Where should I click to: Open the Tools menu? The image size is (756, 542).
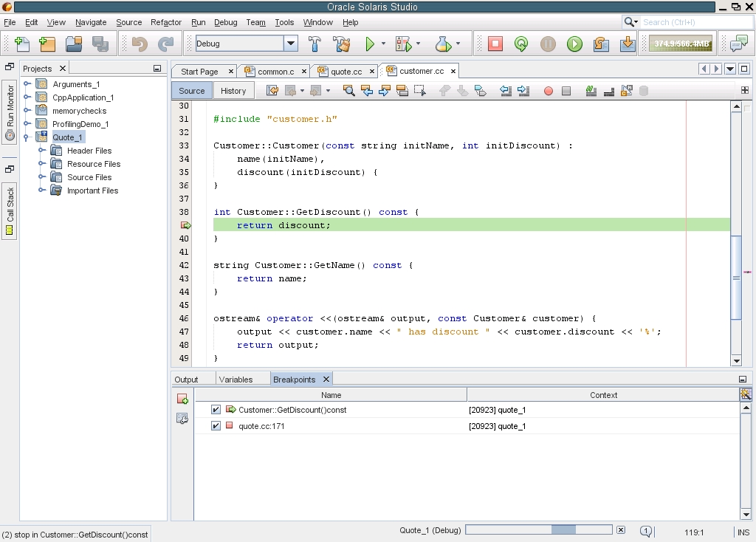284,22
